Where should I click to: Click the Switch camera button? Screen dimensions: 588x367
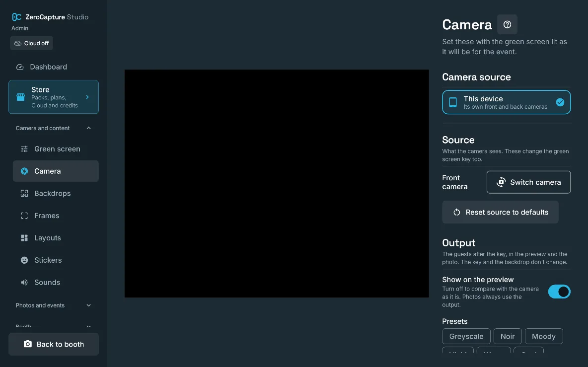tap(528, 182)
